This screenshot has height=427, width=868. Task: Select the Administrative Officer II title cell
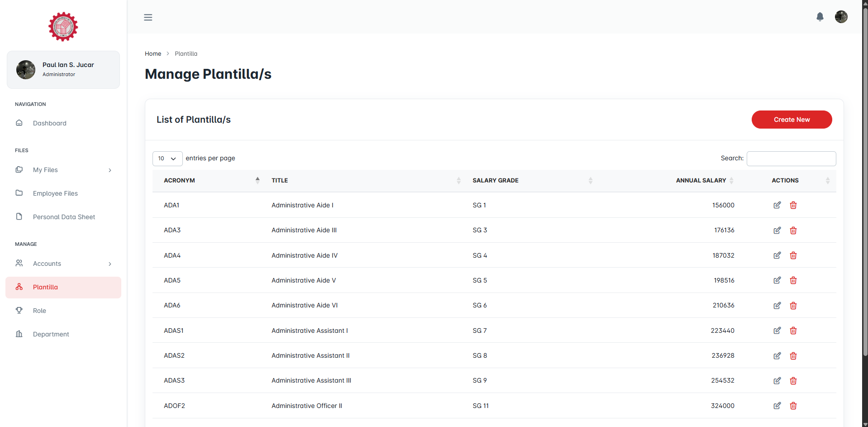307,406
